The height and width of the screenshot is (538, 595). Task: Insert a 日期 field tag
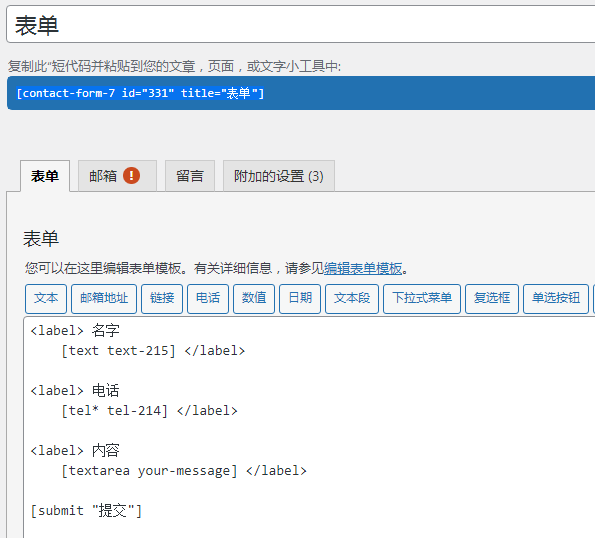tap(300, 299)
